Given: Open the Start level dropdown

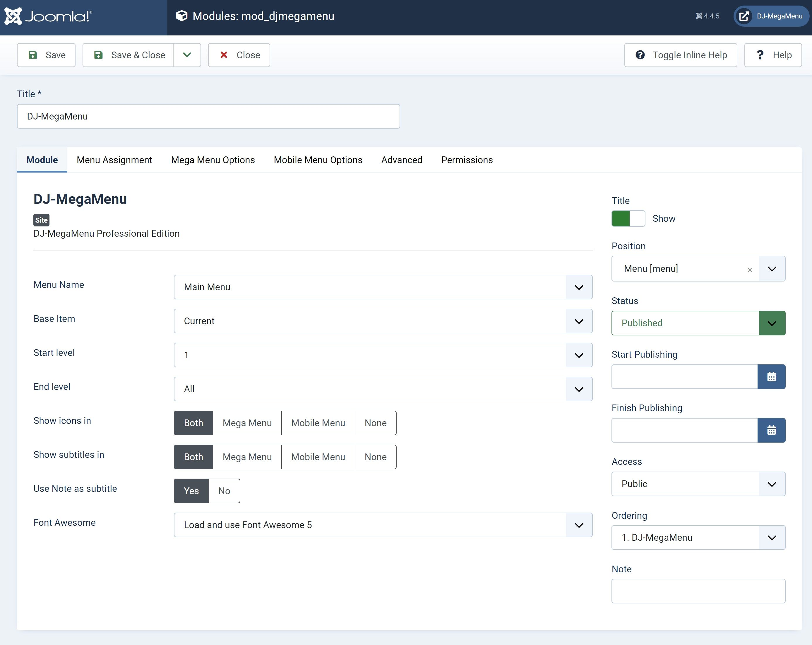Looking at the screenshot, I should click(x=383, y=355).
